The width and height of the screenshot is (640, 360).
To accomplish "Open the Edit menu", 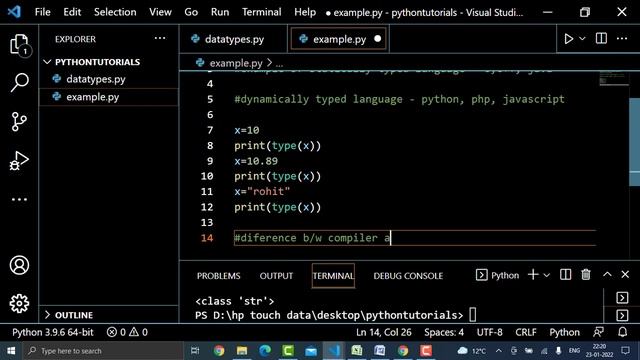I will point(72,12).
